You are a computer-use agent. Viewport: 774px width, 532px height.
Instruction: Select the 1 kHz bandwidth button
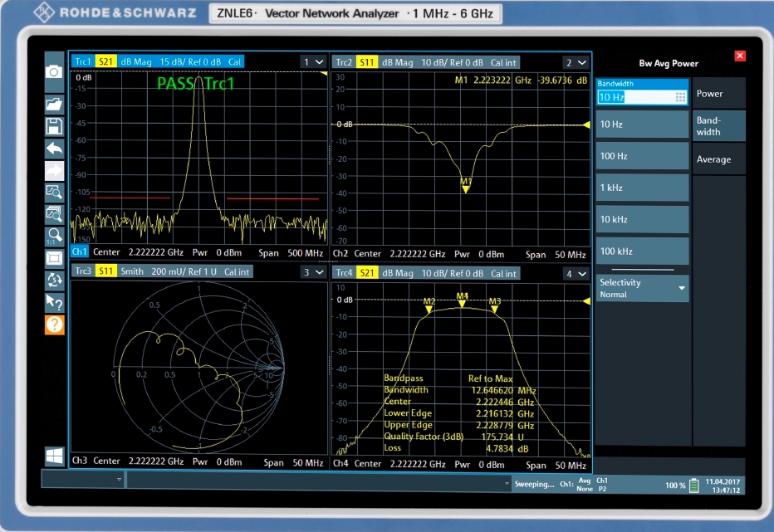(x=642, y=188)
